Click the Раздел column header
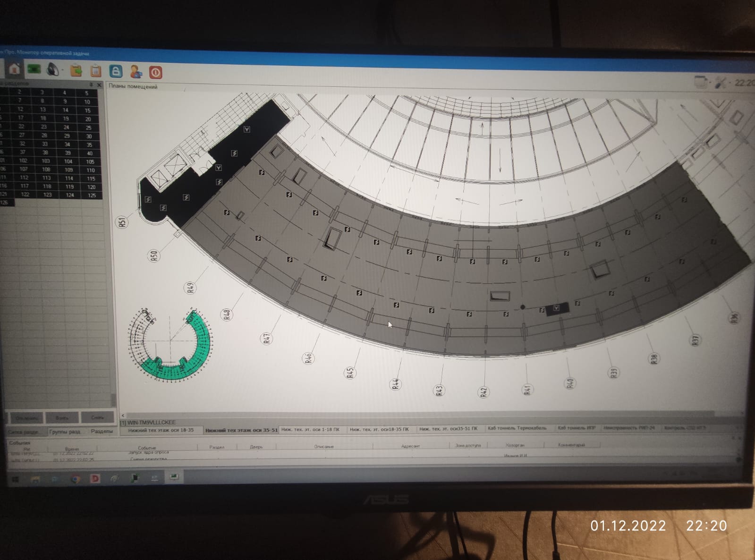This screenshot has width=755, height=560. (217, 447)
